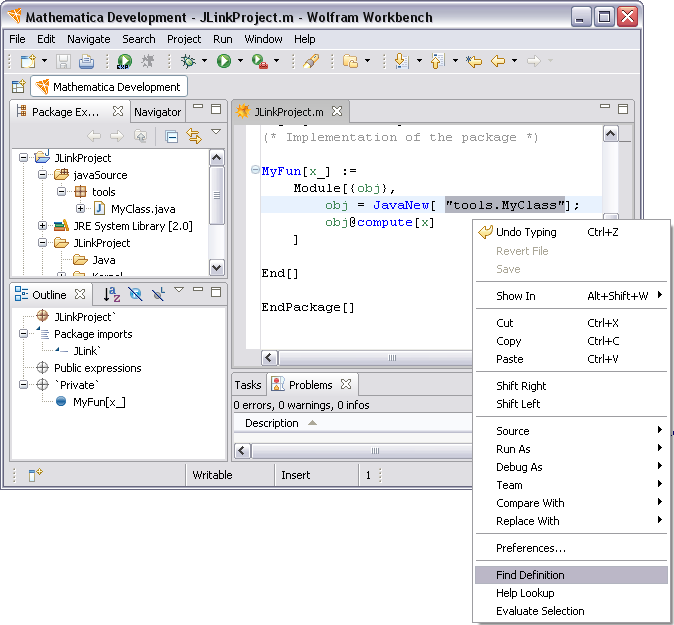674x625 pixels.
Task: Click the Last Edit Location icon
Action: 474,61
